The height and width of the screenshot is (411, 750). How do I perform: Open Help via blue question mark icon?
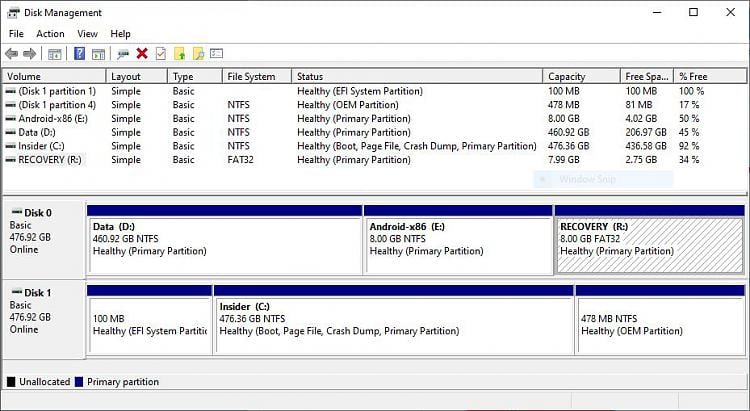pos(79,54)
